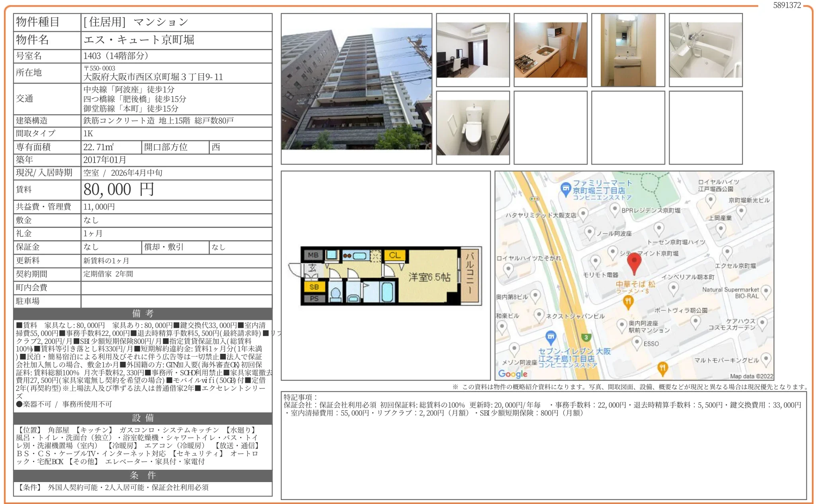Click the red location pin on map
Screen dimensions: 819x504
pos(634,262)
